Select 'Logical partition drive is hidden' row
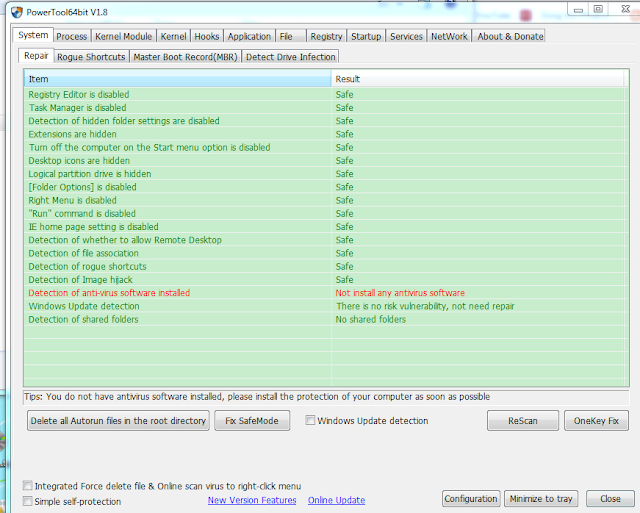The width and height of the screenshot is (640, 513). pos(324,174)
